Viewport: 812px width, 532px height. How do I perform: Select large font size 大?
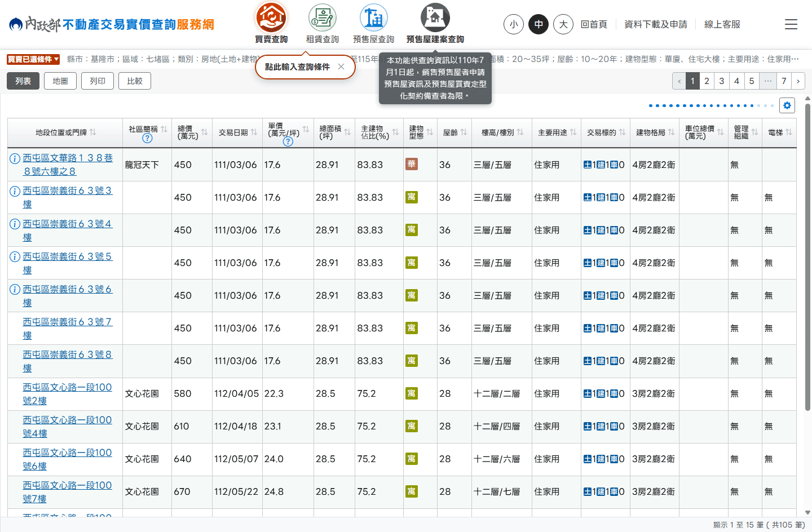tap(563, 24)
